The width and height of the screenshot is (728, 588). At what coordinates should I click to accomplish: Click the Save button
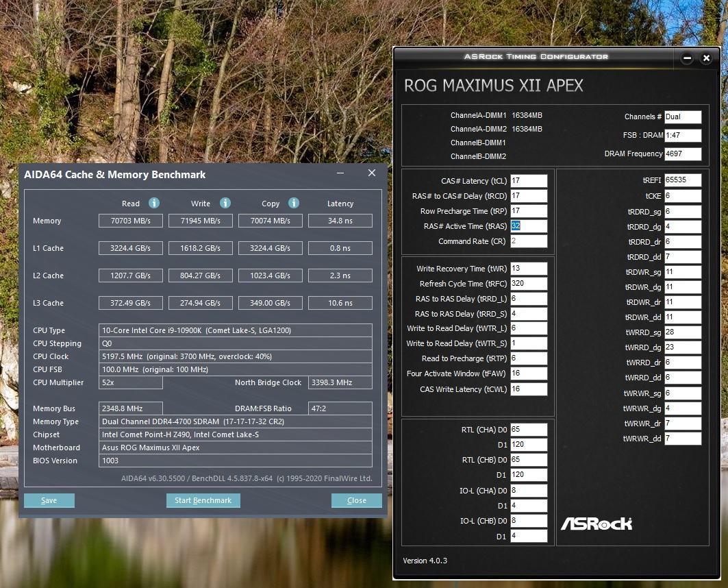[x=49, y=500]
